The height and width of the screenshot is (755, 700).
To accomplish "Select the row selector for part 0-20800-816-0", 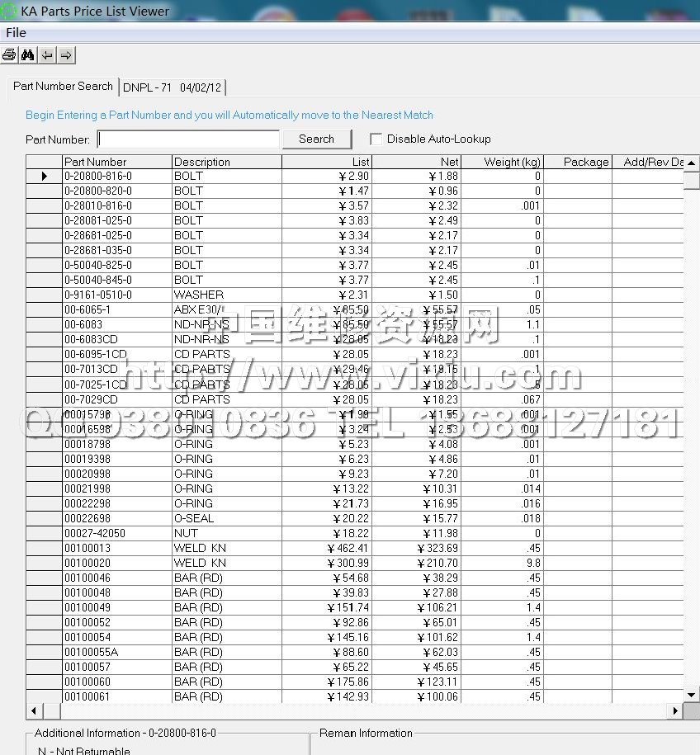I will click(44, 176).
